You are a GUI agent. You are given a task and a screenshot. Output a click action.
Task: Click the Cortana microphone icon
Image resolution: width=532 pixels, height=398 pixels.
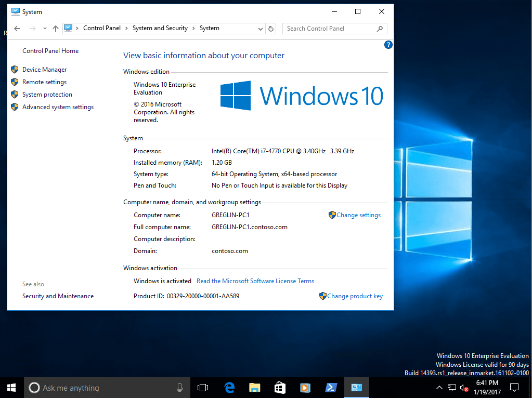tap(179, 387)
